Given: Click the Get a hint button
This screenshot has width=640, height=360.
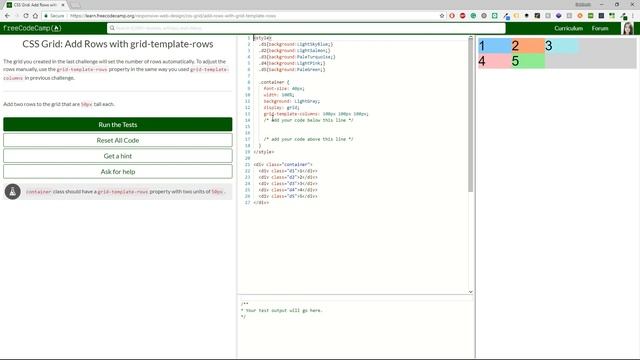Looking at the screenshot, I should (x=118, y=156).
